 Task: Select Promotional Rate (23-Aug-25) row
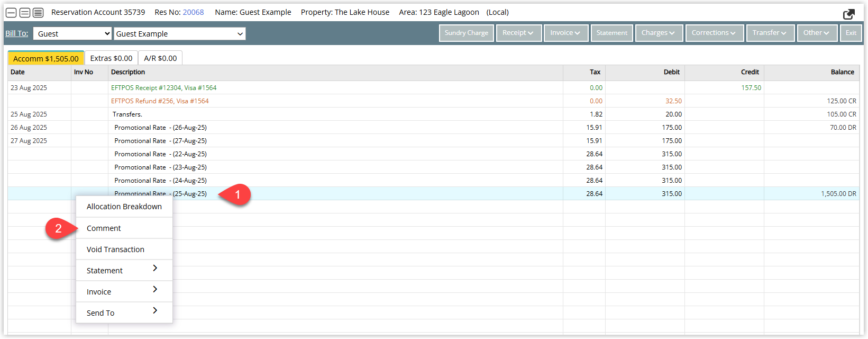(434, 167)
